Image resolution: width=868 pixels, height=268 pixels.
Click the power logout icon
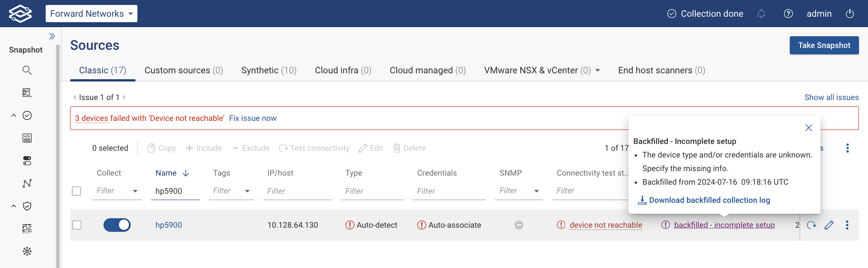tap(850, 14)
